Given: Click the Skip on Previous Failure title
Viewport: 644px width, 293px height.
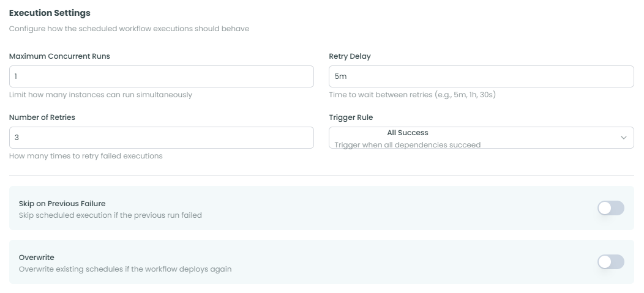Looking at the screenshot, I should (x=62, y=204).
